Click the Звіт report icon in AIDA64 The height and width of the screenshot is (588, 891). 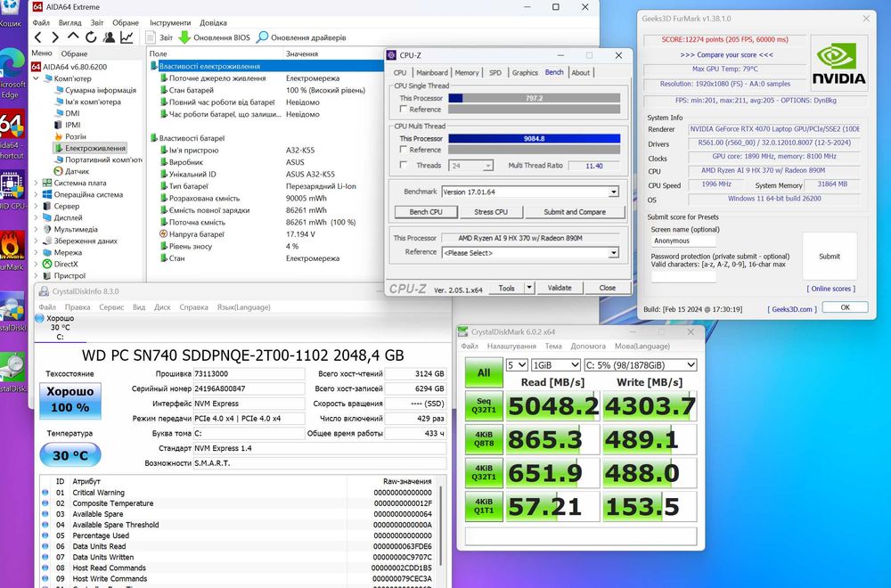tap(151, 37)
